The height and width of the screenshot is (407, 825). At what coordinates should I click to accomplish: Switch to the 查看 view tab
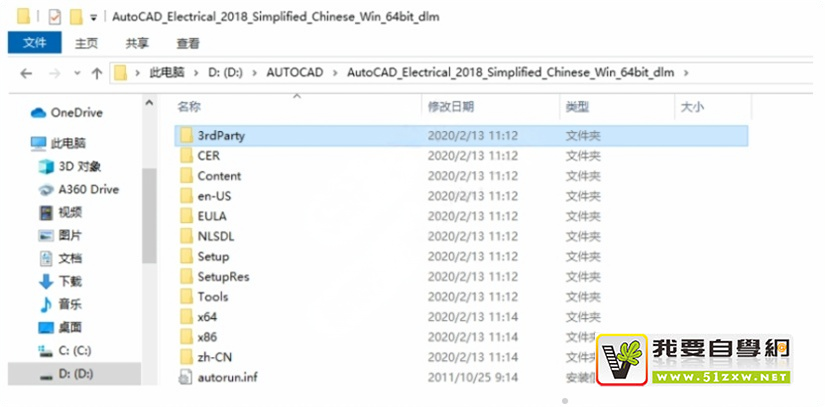point(188,44)
